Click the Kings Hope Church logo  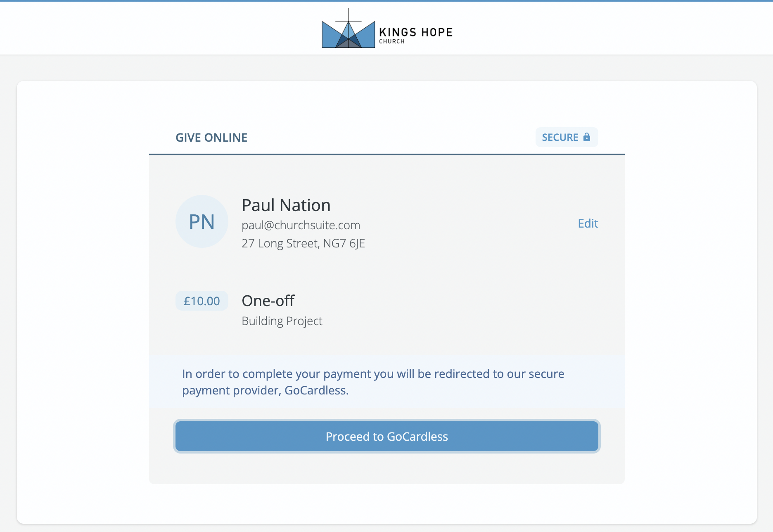(x=387, y=28)
